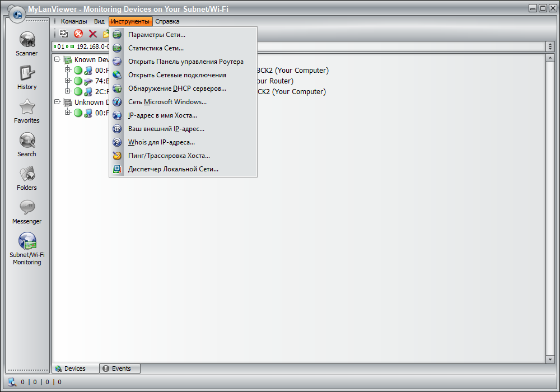The width and height of the screenshot is (560, 392).
Task: Click the left arrow before 01 in address bar
Action: 55,46
